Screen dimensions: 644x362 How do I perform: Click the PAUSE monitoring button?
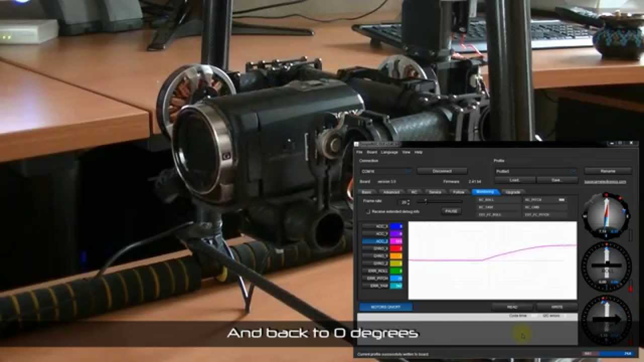[x=451, y=211]
